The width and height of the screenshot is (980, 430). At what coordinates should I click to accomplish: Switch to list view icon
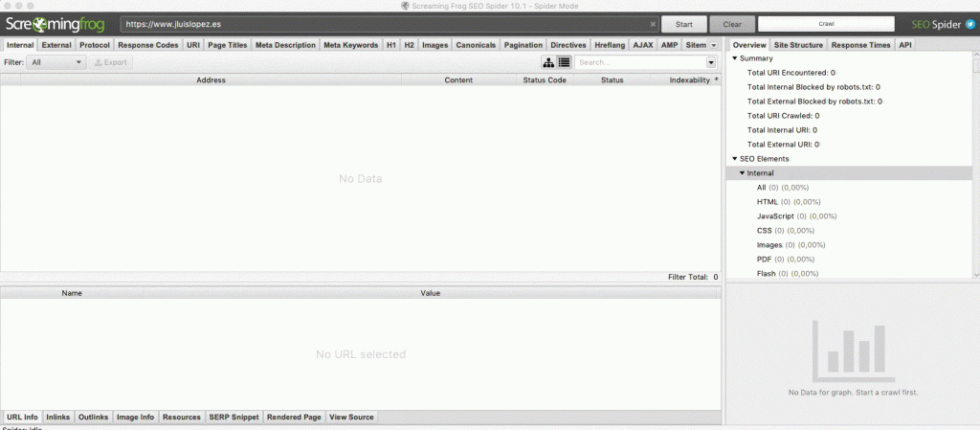[x=565, y=62]
